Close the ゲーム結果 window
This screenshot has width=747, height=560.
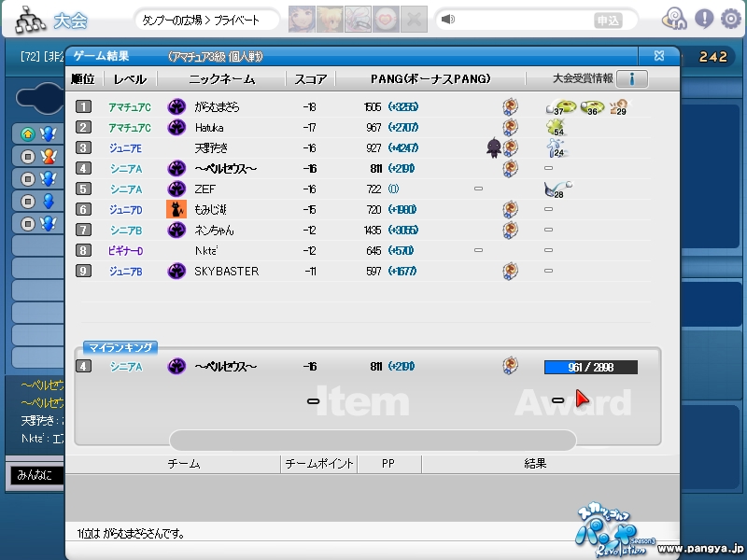coord(659,56)
